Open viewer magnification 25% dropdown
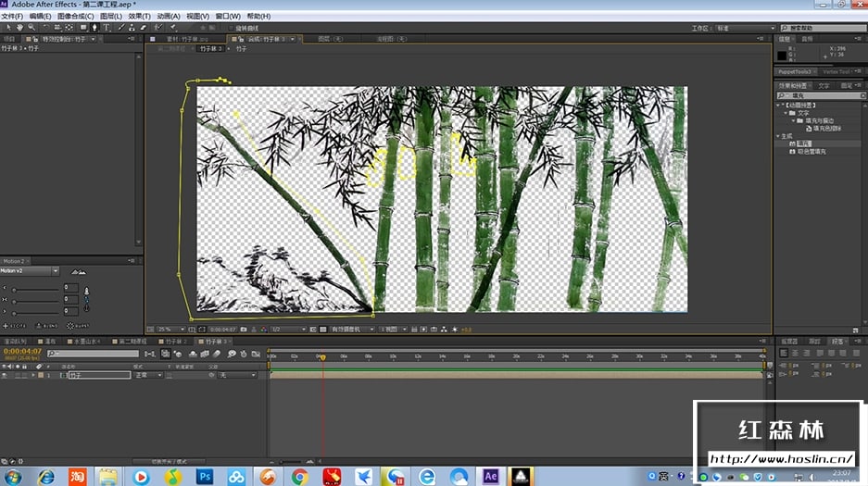Image resolution: width=868 pixels, height=486 pixels. coord(171,330)
